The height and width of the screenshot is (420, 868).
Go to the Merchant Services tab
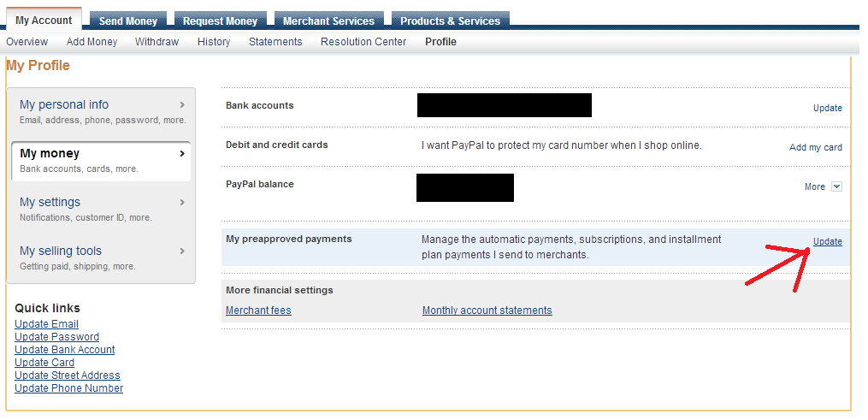coord(328,21)
